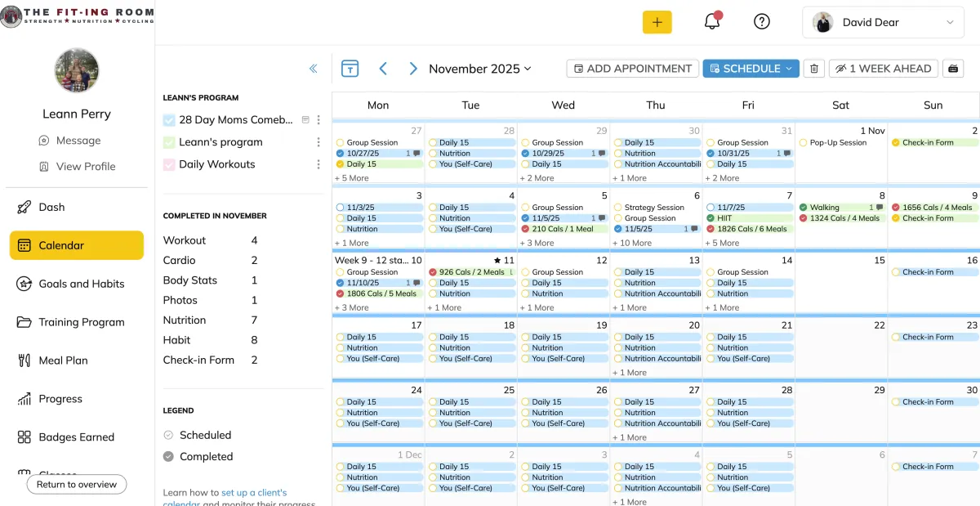The width and height of the screenshot is (980, 506).
Task: Open the 1656 Cals / 4 Meals entry
Action: (x=934, y=208)
